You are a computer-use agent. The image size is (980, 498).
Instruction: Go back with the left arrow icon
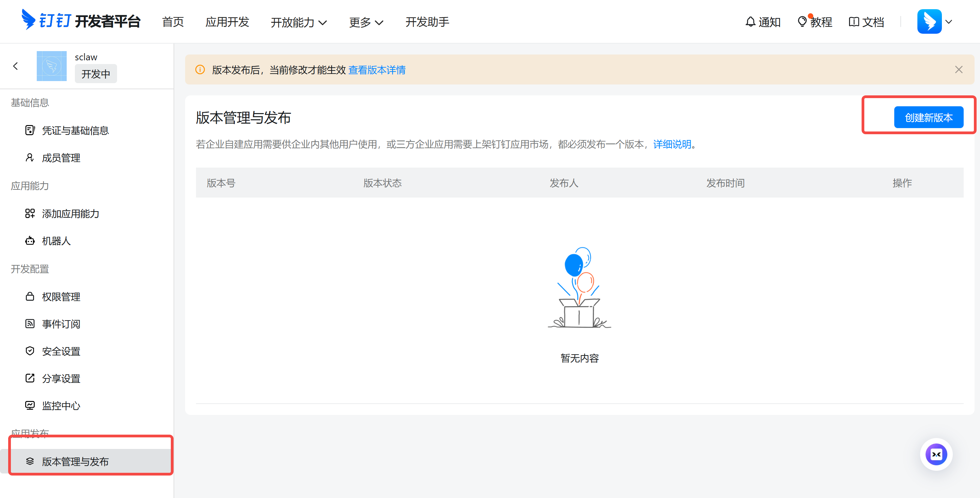click(x=16, y=66)
